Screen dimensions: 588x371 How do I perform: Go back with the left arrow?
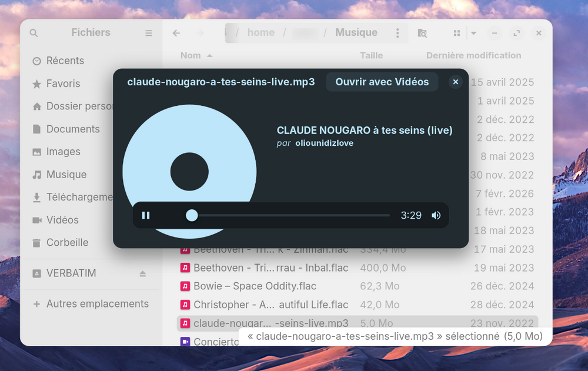[x=176, y=33]
